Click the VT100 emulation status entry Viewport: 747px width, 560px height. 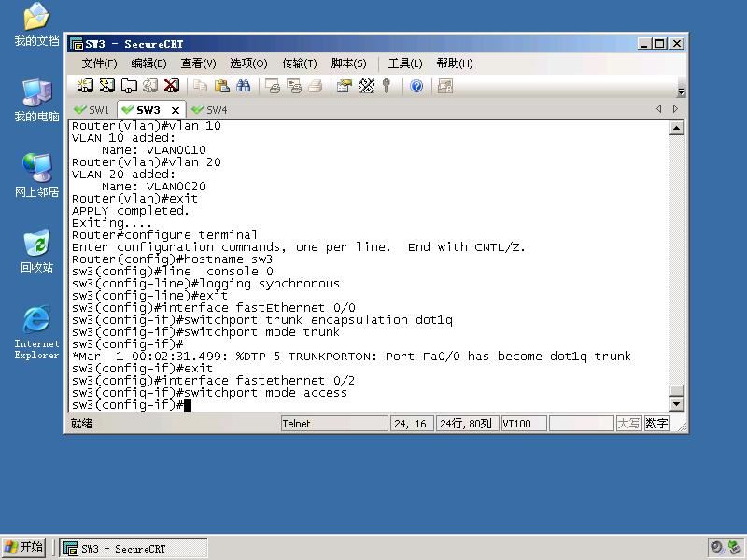(524, 424)
